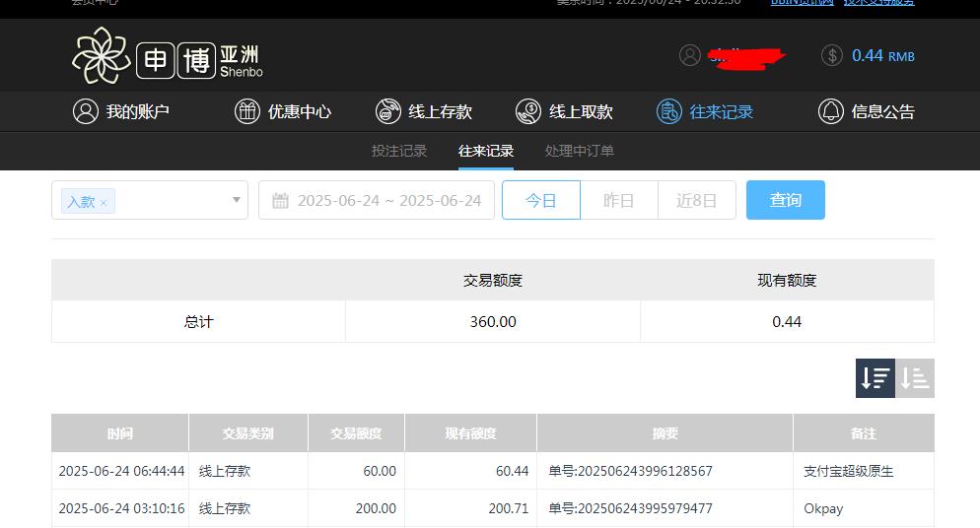
Task: Click the 我的账户 person icon
Action: coord(86,111)
